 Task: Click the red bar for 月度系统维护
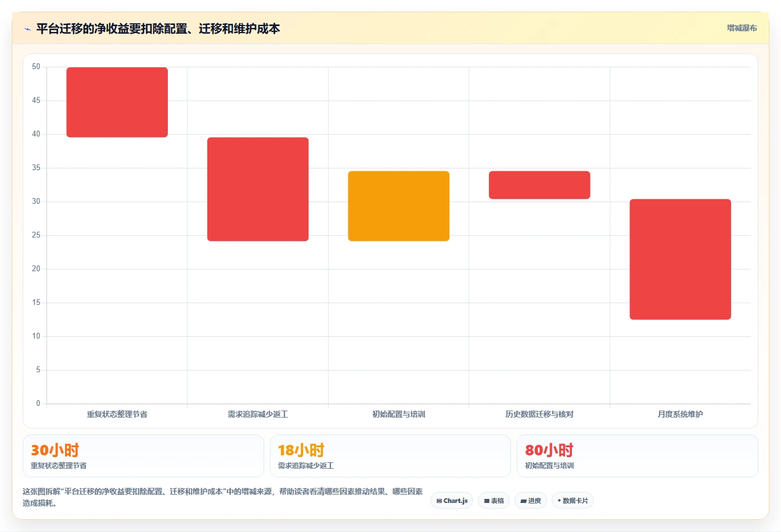[x=681, y=260]
